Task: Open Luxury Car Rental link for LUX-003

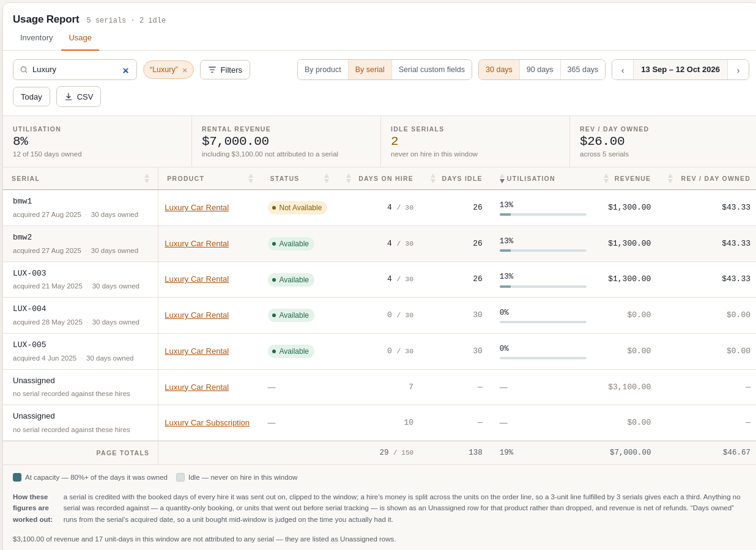Action: (196, 279)
